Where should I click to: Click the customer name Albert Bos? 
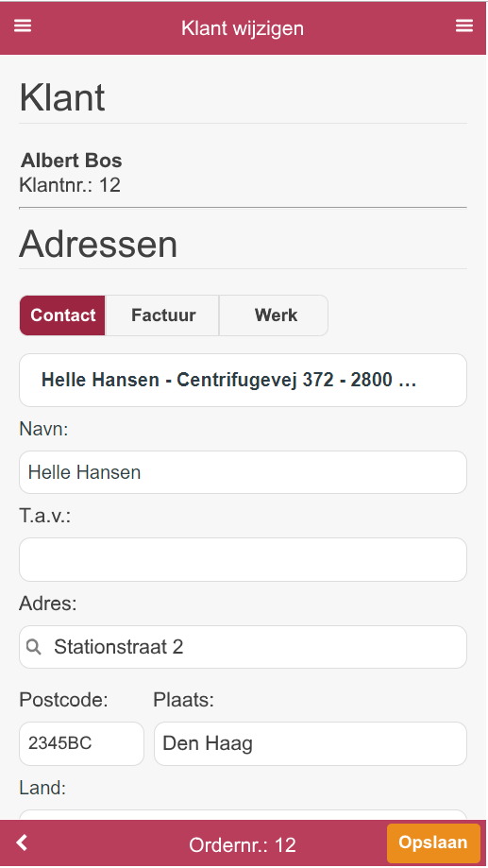pos(72,161)
